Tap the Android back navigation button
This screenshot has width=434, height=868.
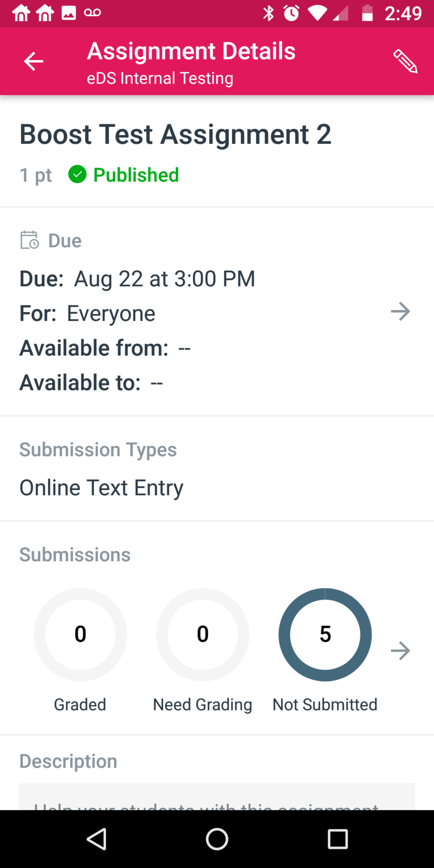[97, 839]
